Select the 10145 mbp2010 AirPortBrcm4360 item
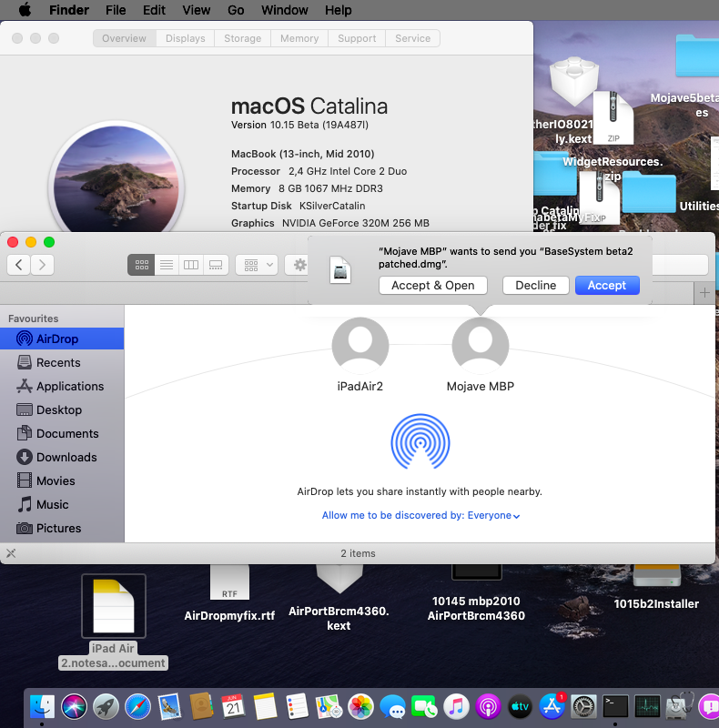719x728 pixels. coord(476,594)
